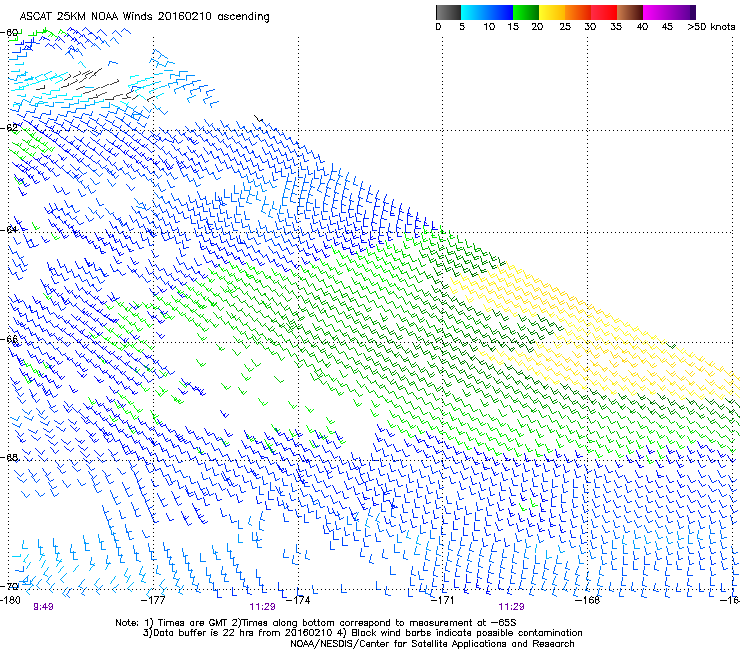Click the brown 35-40 knots legend swatch
The height and width of the screenshot is (650, 740).
(630, 12)
